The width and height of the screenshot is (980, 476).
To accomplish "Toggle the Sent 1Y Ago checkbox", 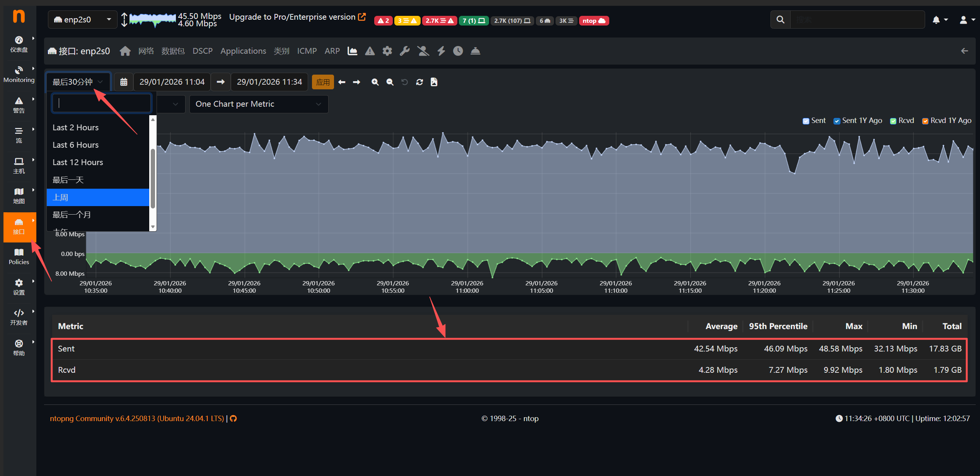I will (837, 121).
